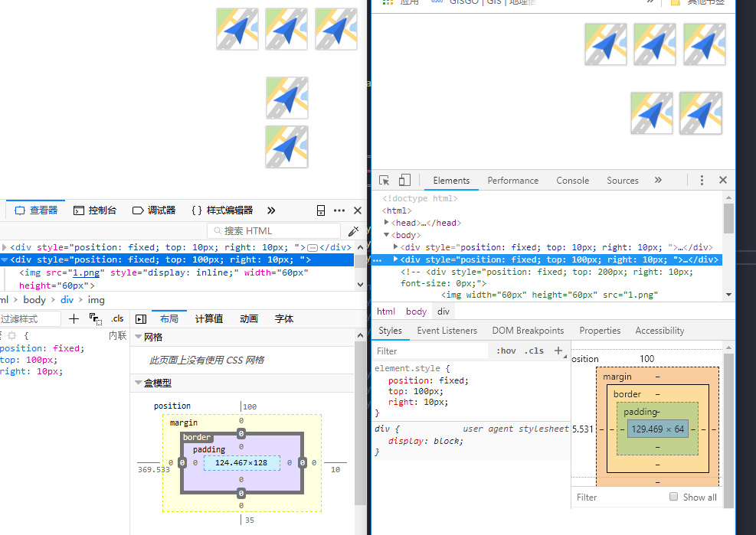Click the Firefox add new rule plus icon
This screenshot has height=535, width=756.
click(x=74, y=319)
